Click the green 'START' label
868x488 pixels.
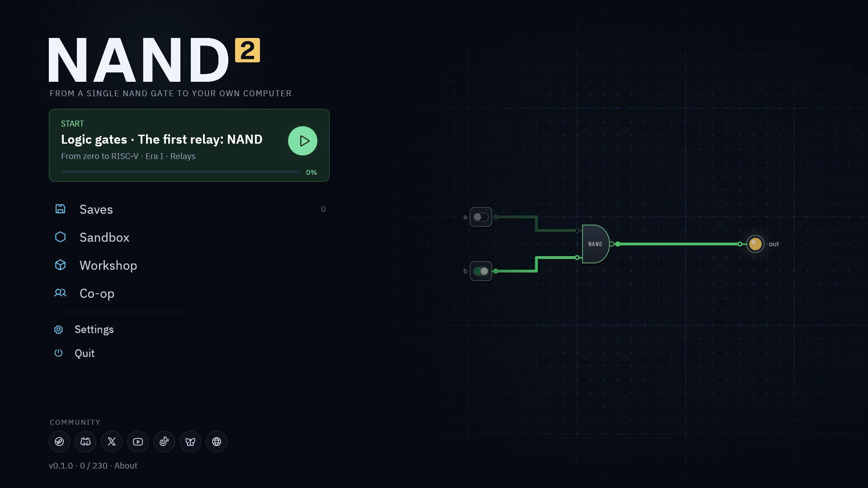pyautogui.click(x=72, y=124)
